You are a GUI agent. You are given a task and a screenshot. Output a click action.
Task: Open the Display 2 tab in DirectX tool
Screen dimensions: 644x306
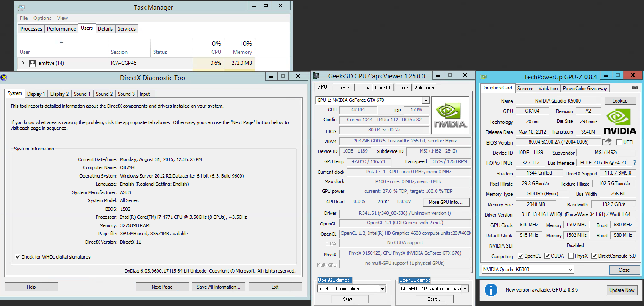pos(59,94)
